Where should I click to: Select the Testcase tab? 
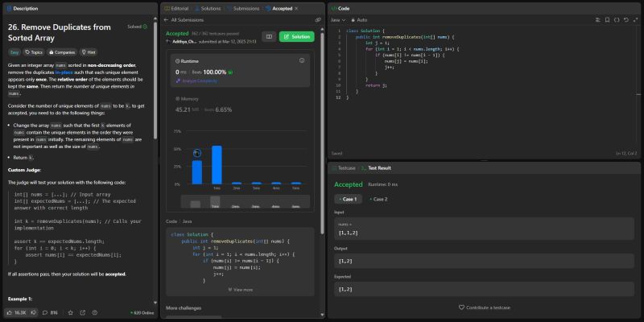(344, 168)
